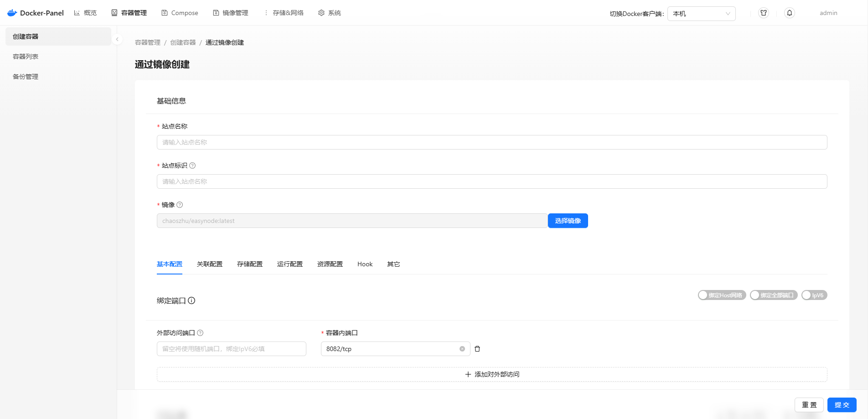Switch to the 资源配置 tab

330,264
